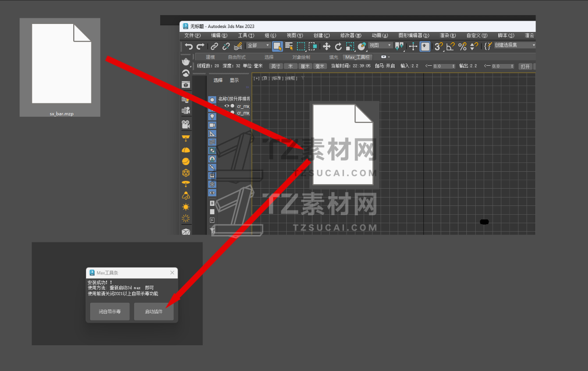This screenshot has width=588, height=371.
Task: Click the Redo arrow in 3ds Max toolbar
Action: pos(201,46)
